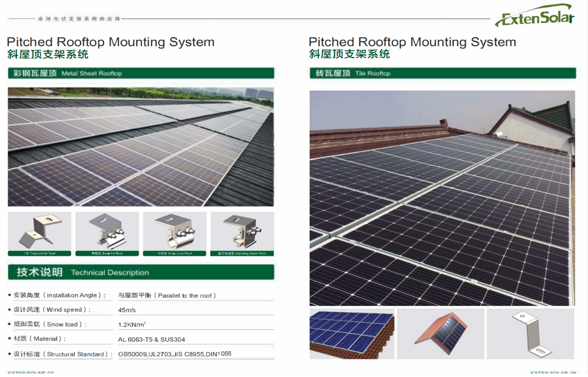Click the right Pitched Rooftop Mounting System title
The image size is (588, 377).
(x=412, y=42)
